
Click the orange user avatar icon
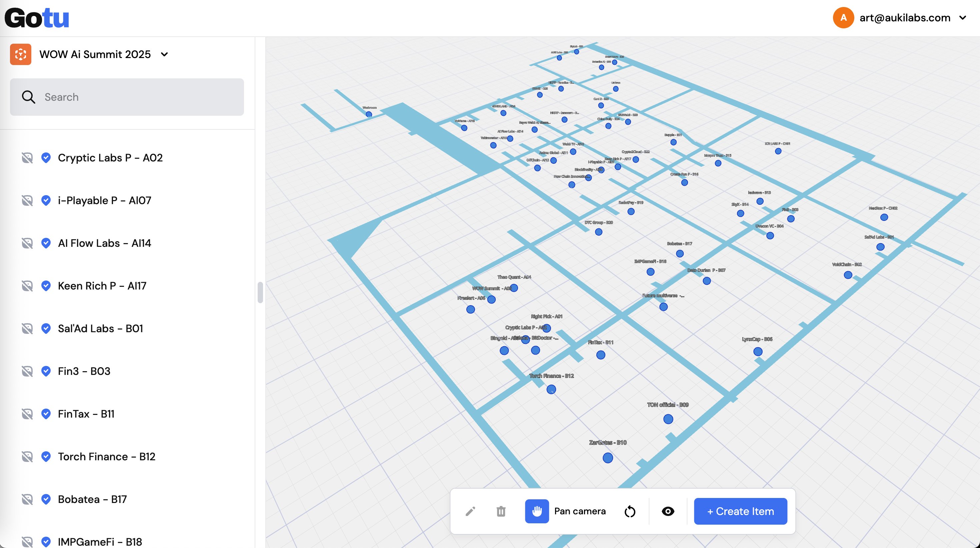tap(843, 17)
